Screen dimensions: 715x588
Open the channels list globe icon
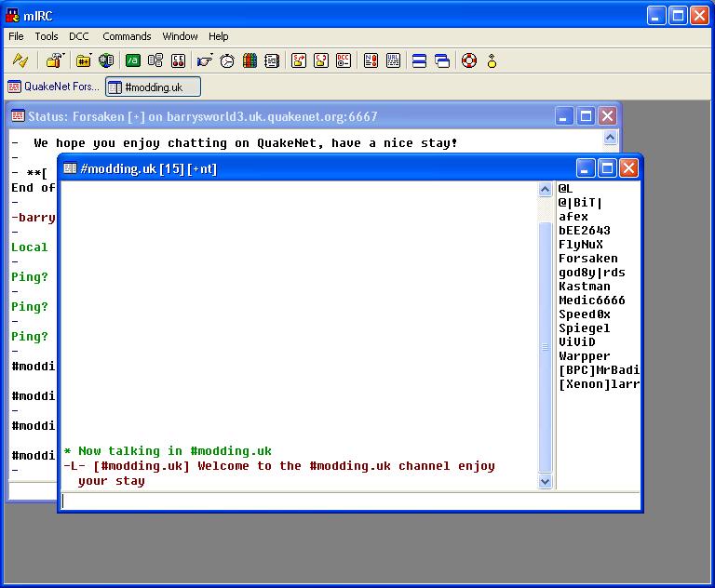(x=106, y=60)
